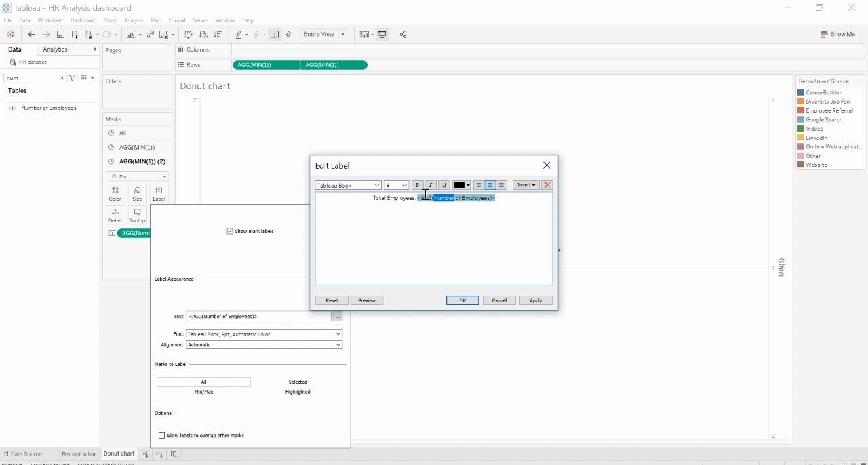Screen dimensions: 868x465
Task: Open the font size 9 dropdown
Action: click(396, 185)
